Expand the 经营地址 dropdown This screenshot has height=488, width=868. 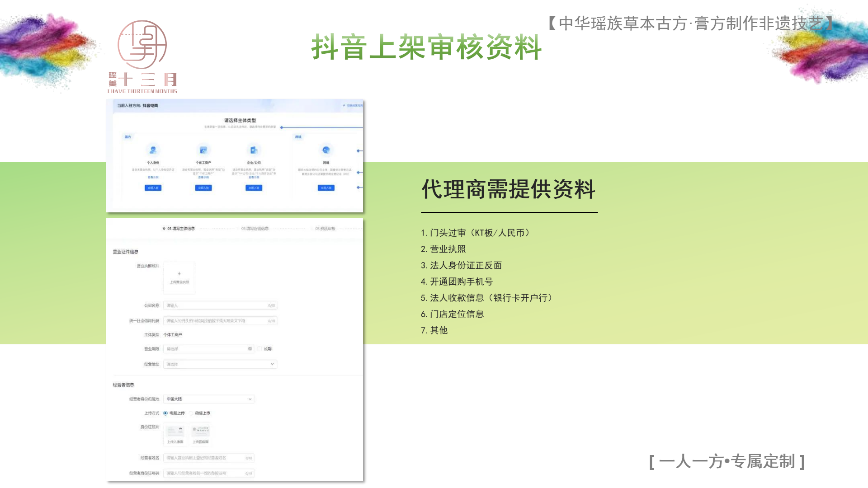(x=272, y=364)
